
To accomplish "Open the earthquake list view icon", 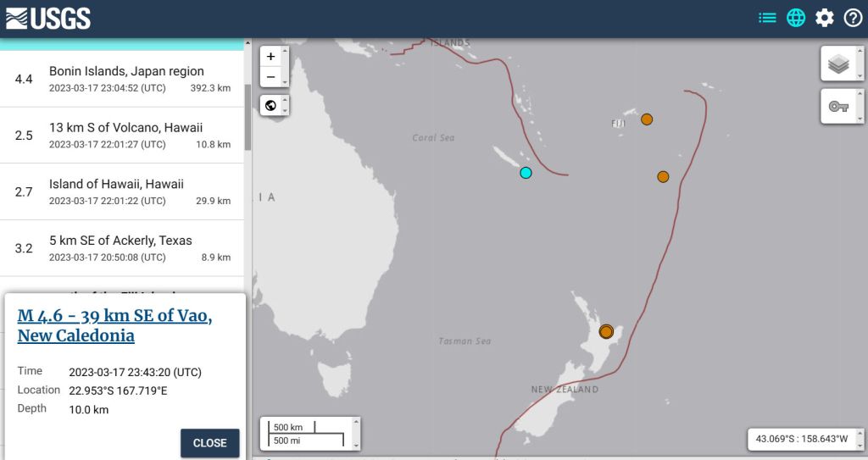I will pyautogui.click(x=767, y=18).
